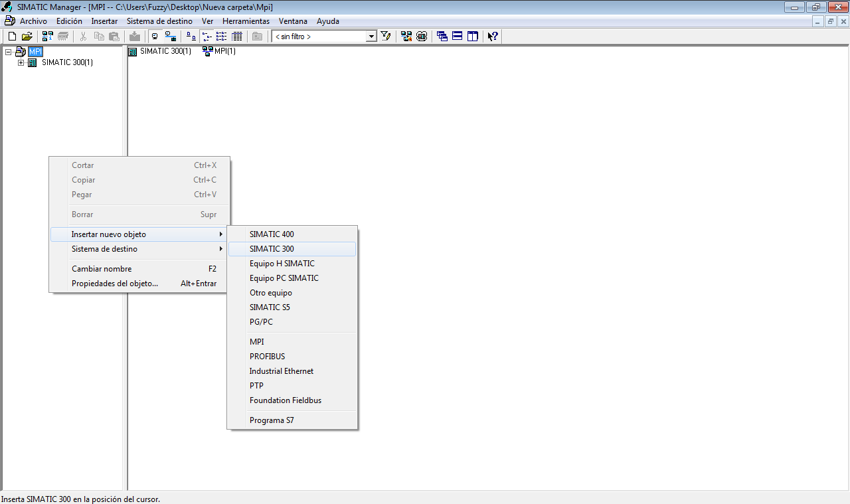
Task: Open the Archivo menu
Action: [x=33, y=21]
